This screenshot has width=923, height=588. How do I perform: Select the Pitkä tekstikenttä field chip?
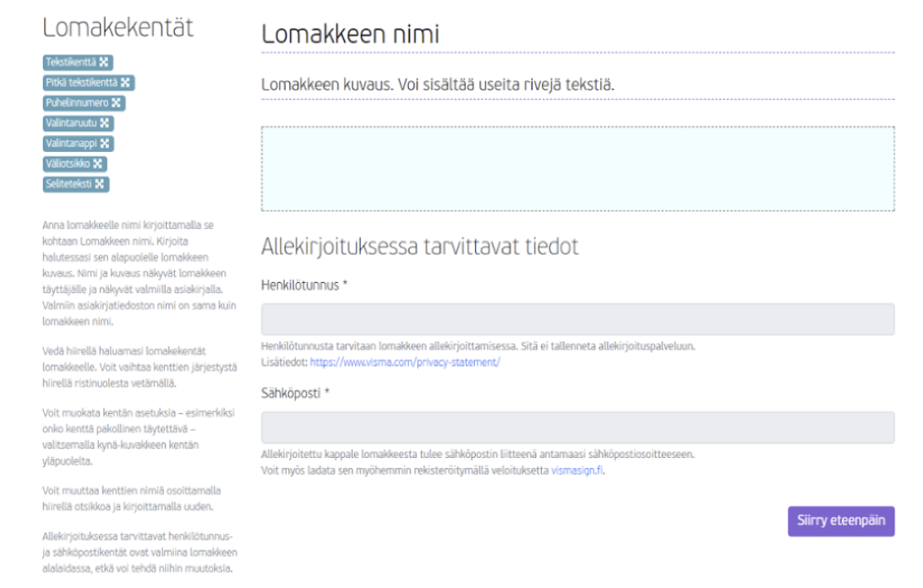tap(89, 83)
